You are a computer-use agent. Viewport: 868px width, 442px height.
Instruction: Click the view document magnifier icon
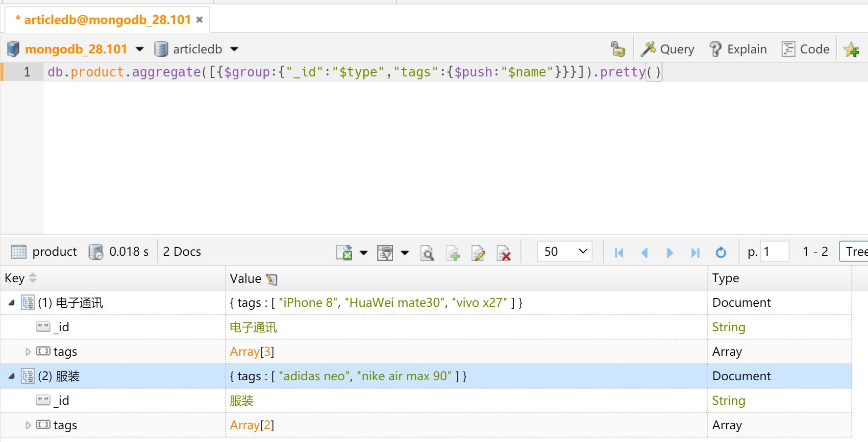(x=427, y=253)
